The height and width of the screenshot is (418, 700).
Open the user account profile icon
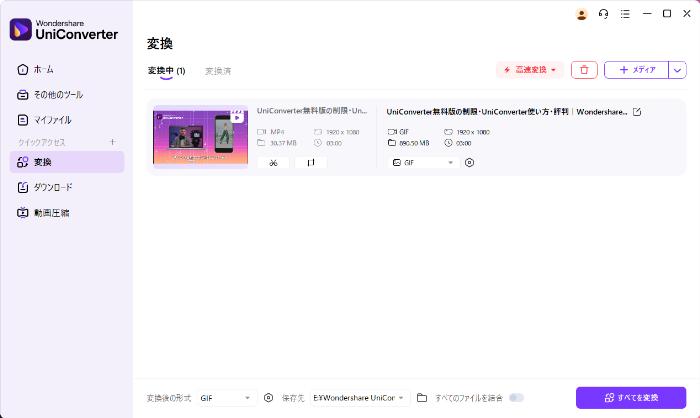(x=581, y=14)
